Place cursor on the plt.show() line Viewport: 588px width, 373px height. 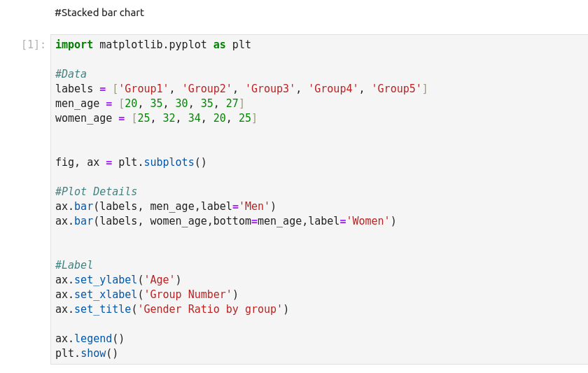pyautogui.click(x=86, y=353)
